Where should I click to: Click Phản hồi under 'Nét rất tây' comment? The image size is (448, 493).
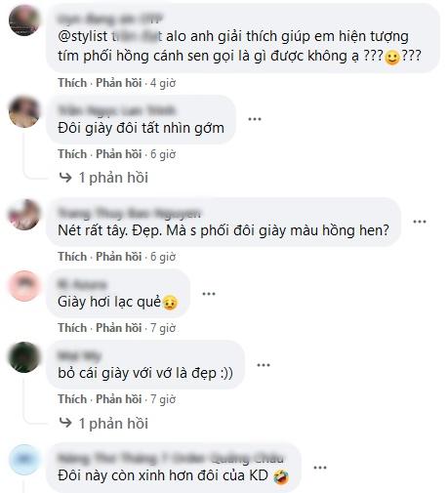click(119, 257)
